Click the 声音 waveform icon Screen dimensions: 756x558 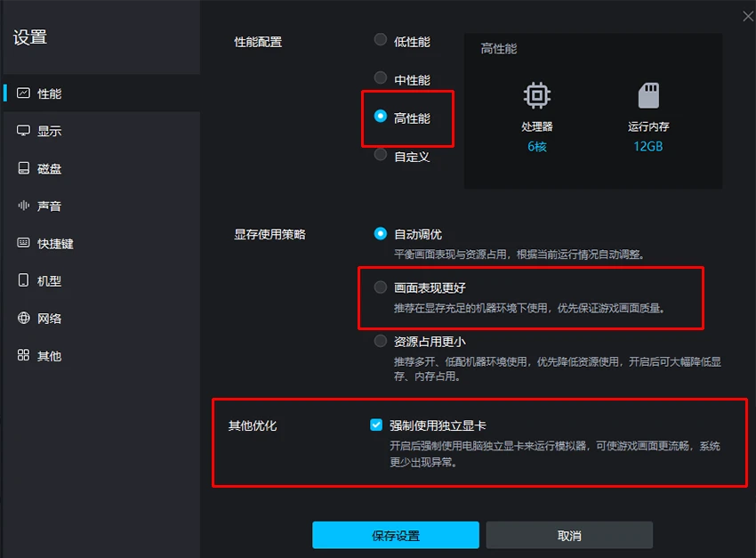[23, 206]
